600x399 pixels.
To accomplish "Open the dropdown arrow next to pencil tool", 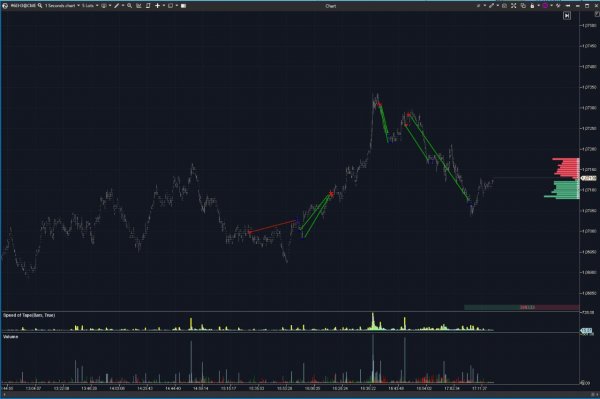I will click(123, 6).
